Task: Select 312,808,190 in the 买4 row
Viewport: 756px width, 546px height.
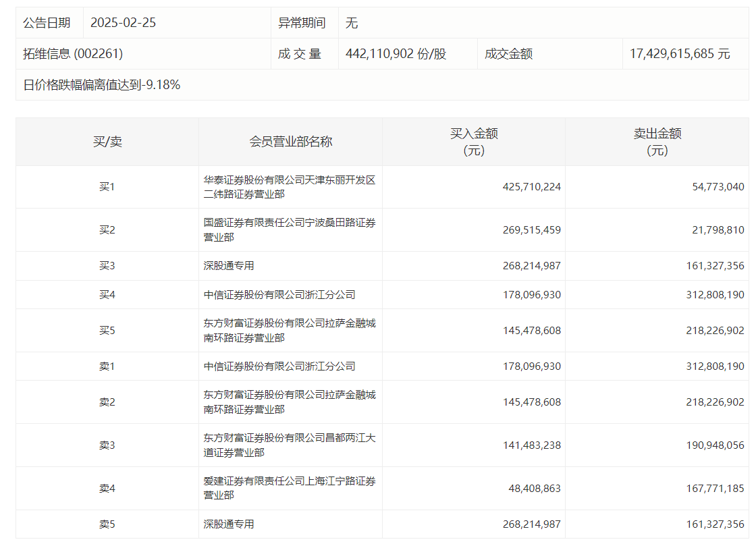Action: (x=715, y=295)
